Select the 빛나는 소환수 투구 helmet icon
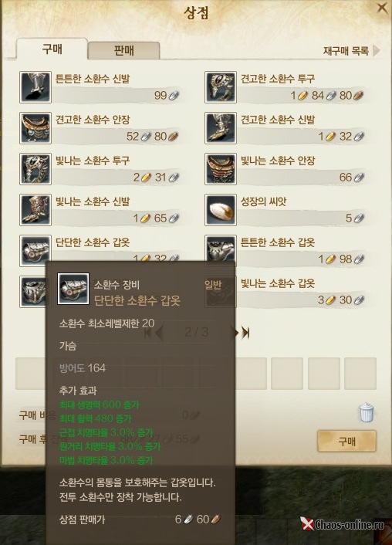The width and height of the screenshot is (392, 545). tap(35, 169)
